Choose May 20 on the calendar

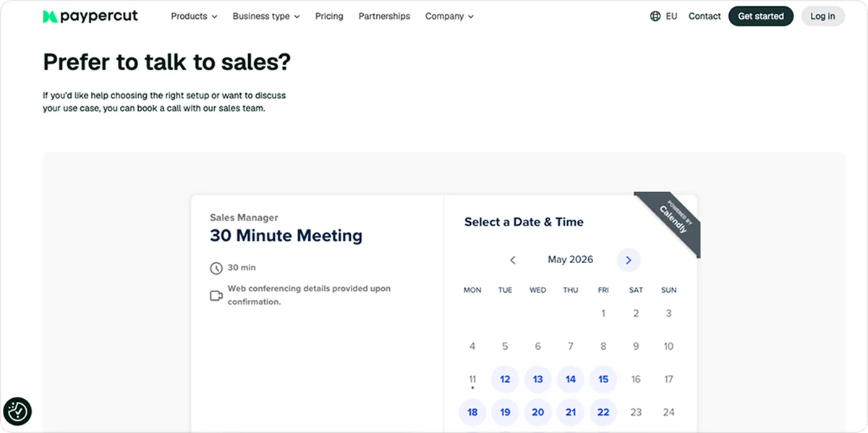(x=538, y=412)
